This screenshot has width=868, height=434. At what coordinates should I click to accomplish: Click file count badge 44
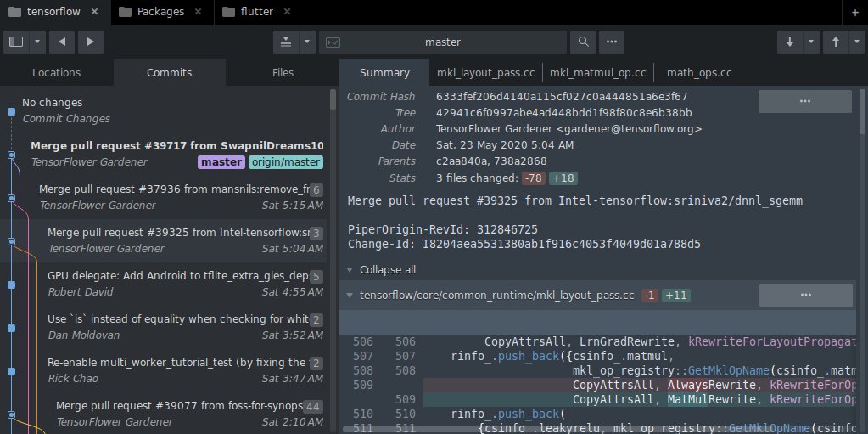[x=312, y=406]
